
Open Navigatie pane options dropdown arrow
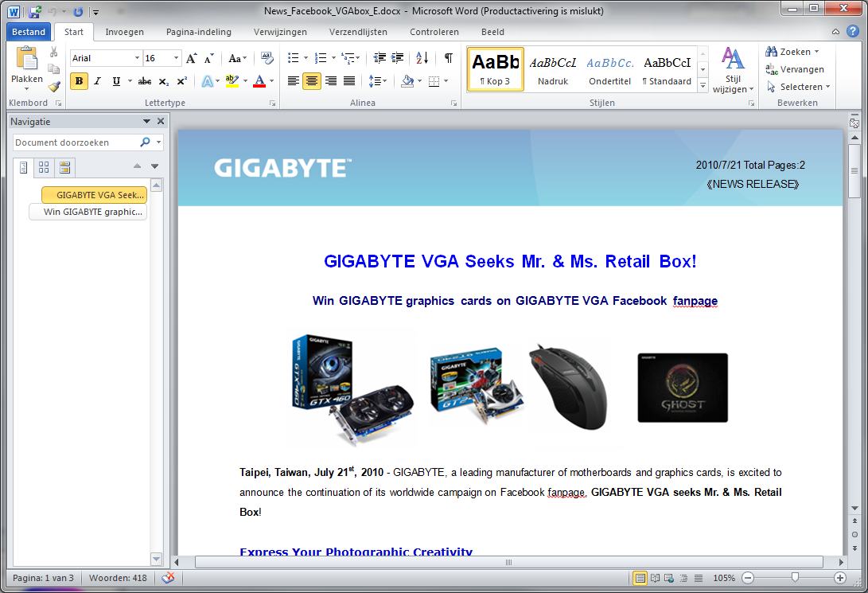coord(146,121)
